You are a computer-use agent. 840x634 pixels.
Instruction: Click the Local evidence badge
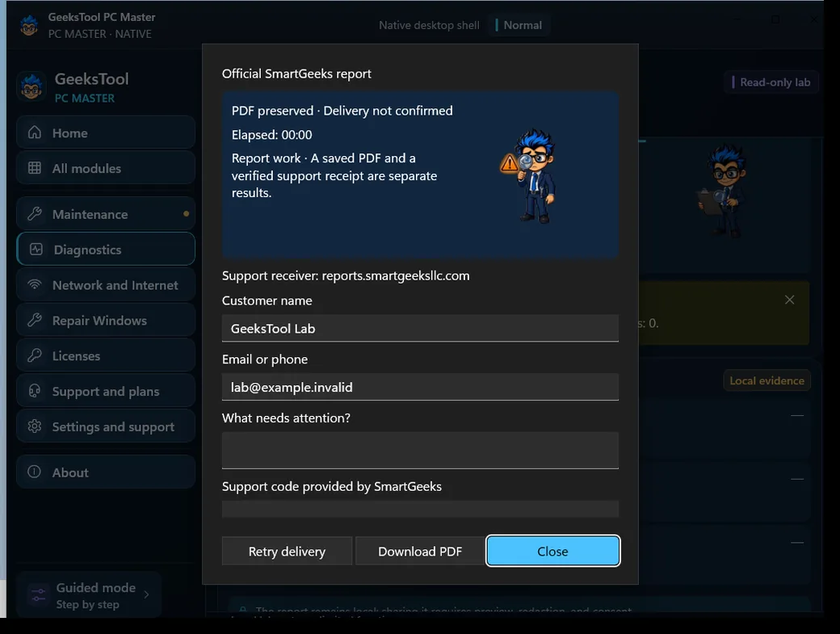click(x=766, y=380)
